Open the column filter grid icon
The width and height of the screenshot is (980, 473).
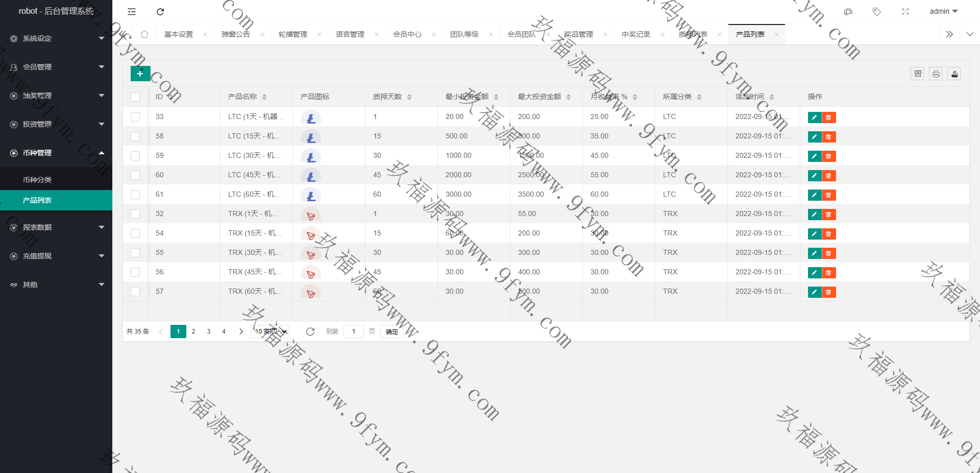point(918,74)
